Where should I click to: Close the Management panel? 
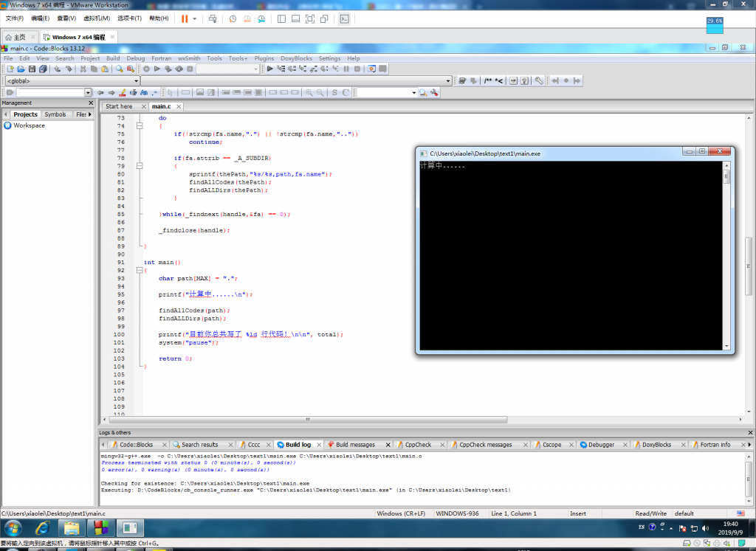(91, 103)
